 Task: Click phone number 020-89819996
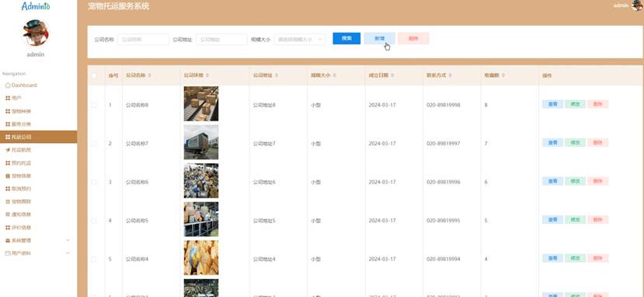(x=443, y=182)
